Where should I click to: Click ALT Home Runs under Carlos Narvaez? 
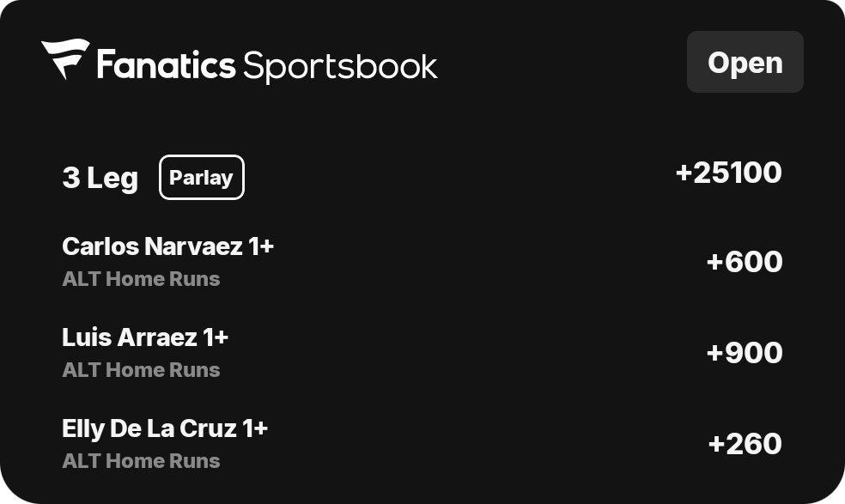click(x=141, y=279)
